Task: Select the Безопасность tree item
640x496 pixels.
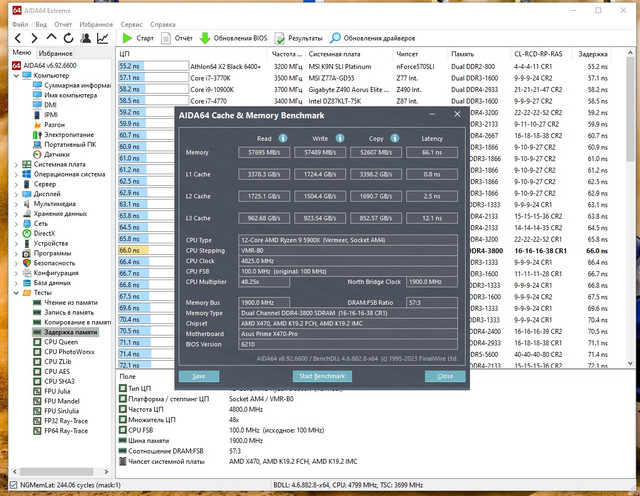Action: [49, 263]
